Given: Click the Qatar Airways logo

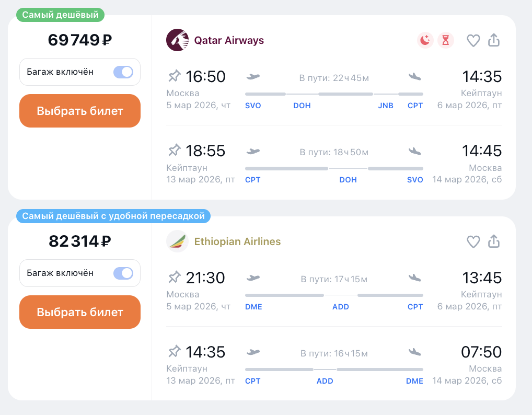Looking at the screenshot, I should click(177, 40).
